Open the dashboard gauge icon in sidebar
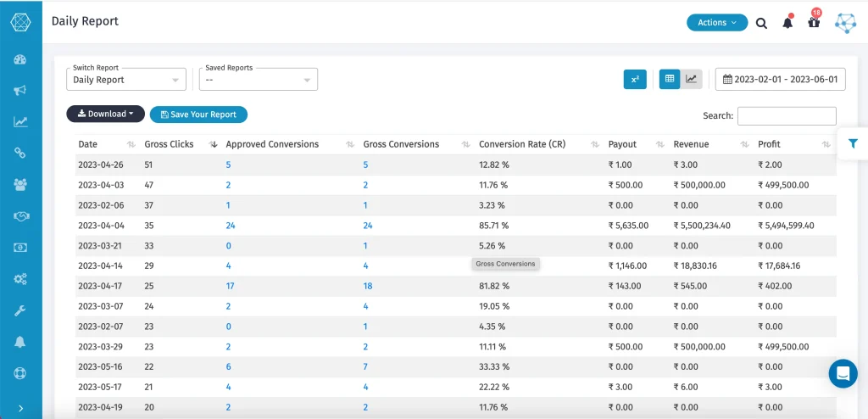Image resolution: width=868 pixels, height=419 pixels. [x=20, y=59]
